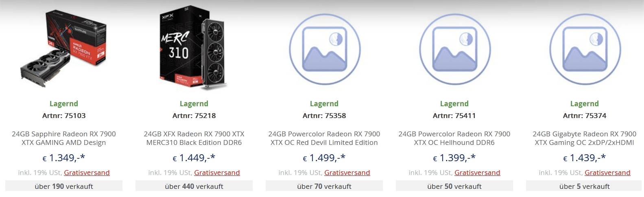This screenshot has height=197, width=644.
Task: Open the XFX MERC 310 product image
Action: (194, 49)
